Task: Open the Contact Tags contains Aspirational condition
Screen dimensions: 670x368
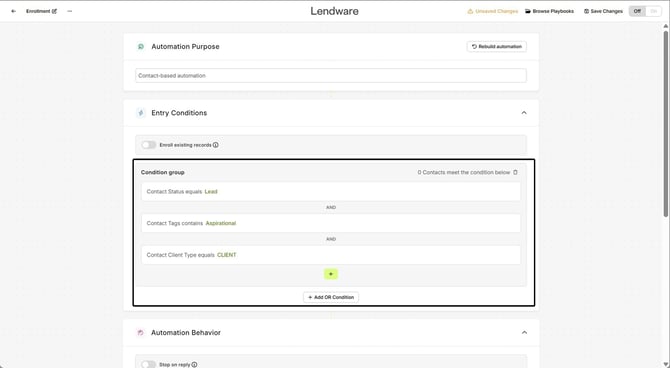Action: [x=331, y=223]
